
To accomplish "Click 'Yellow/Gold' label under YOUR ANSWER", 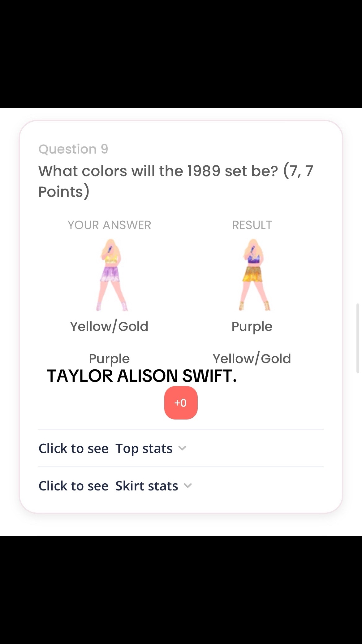I will [109, 326].
